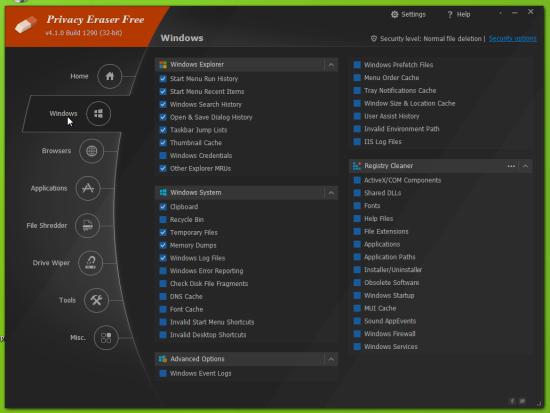Open Registry Cleaner three-dot options
550x413 pixels.
pos(511,166)
